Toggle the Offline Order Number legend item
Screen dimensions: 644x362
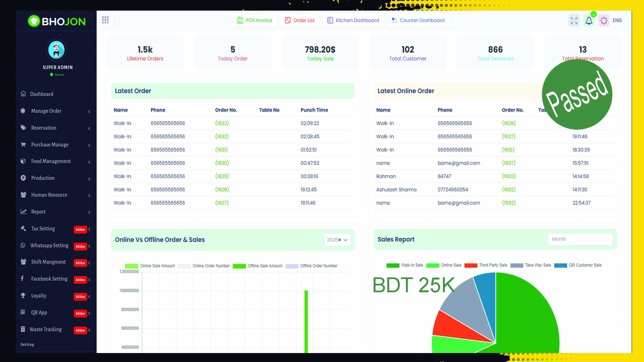(311, 266)
